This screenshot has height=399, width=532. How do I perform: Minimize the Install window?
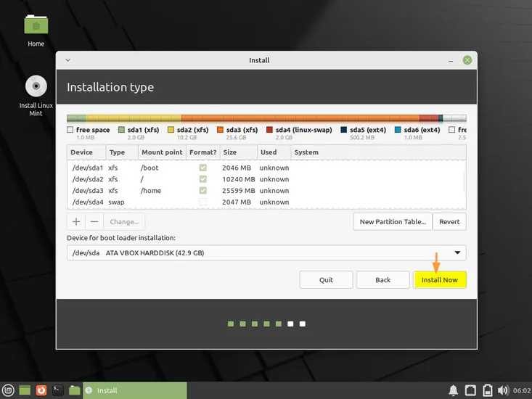[x=451, y=61]
